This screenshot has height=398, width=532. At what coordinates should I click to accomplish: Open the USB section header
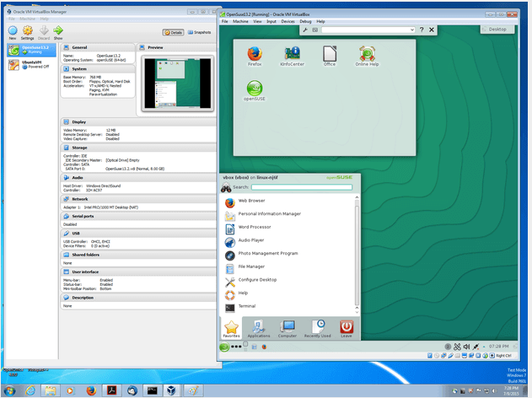point(138,233)
